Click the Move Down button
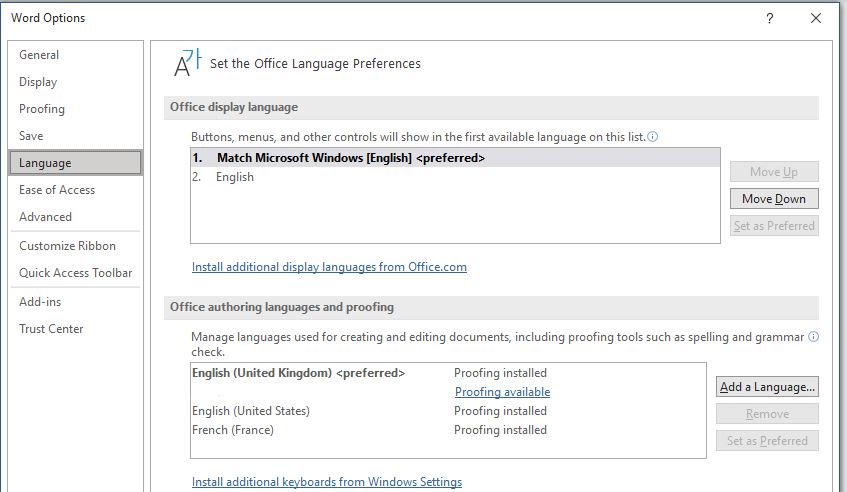This screenshot has width=847, height=492. point(774,199)
